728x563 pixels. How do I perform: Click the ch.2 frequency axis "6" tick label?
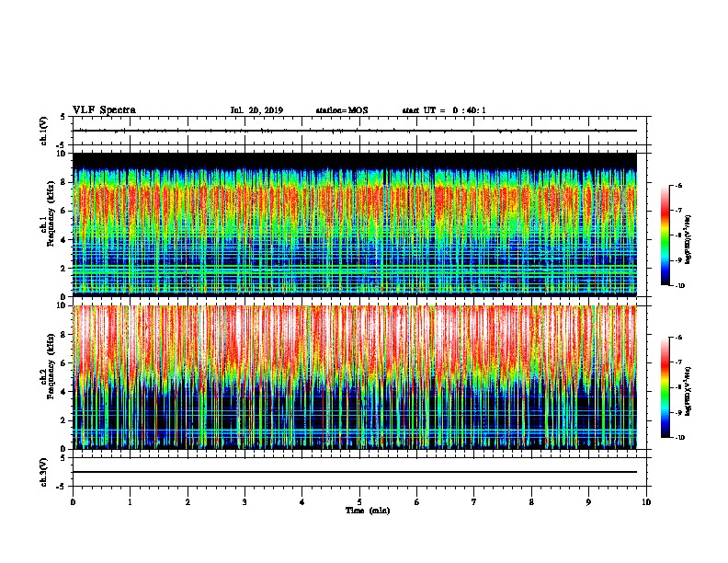click(x=64, y=363)
